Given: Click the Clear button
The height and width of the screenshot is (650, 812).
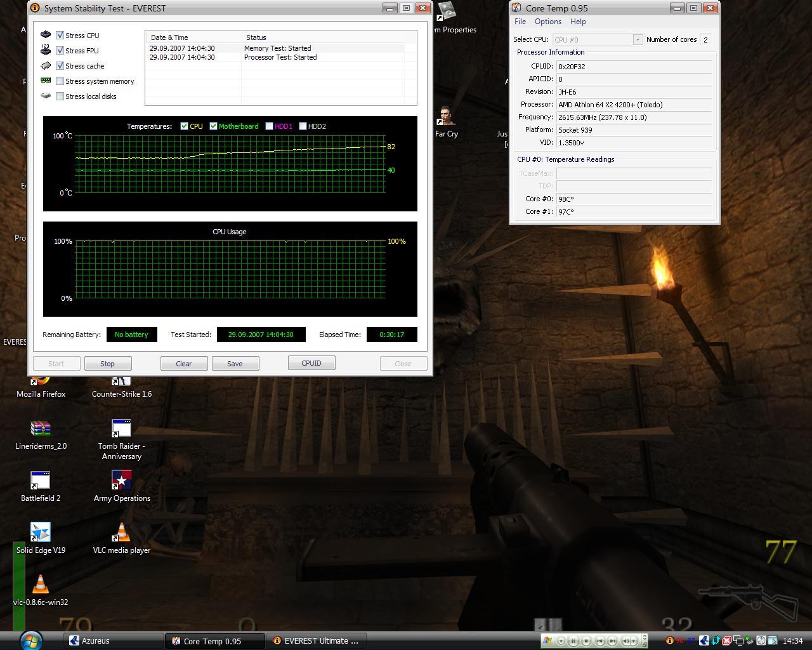Looking at the screenshot, I should (x=183, y=364).
